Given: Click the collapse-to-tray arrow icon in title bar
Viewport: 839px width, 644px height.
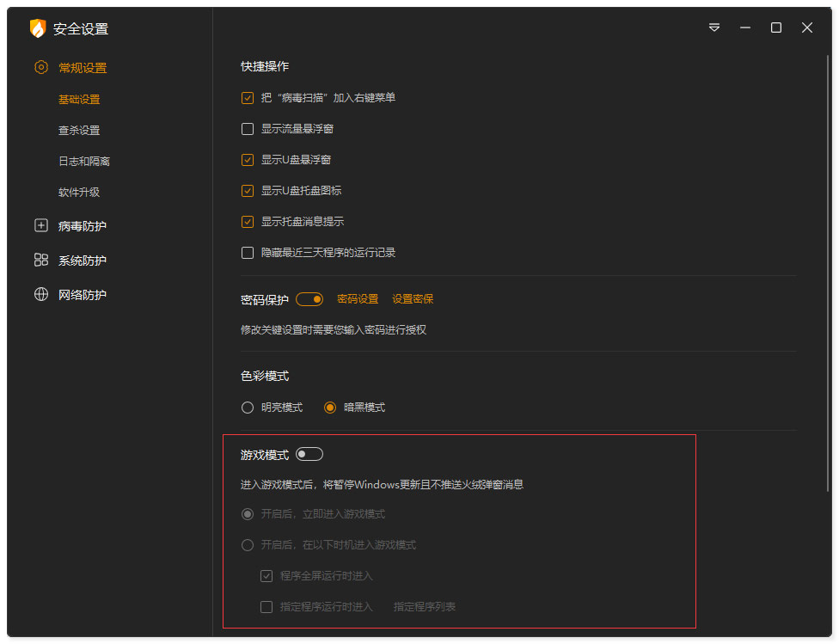Looking at the screenshot, I should (x=713, y=28).
